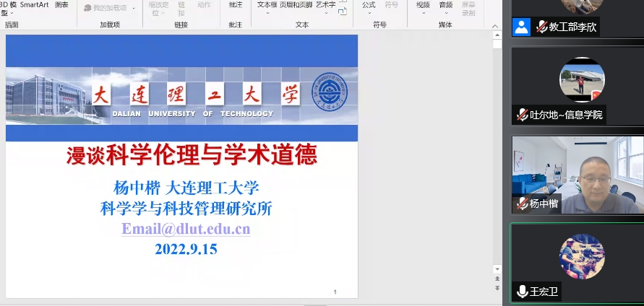Click participant name 吐尔地~信息学院
The width and height of the screenshot is (644, 306).
coord(567,115)
